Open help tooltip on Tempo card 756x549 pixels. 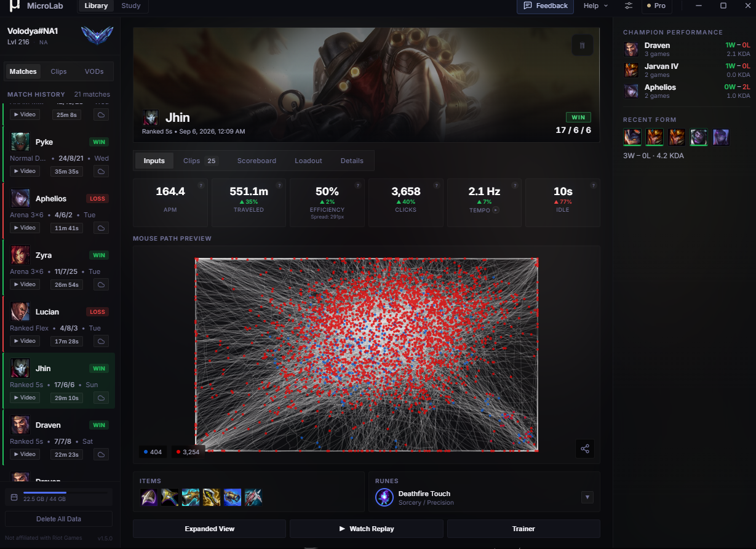pos(514,185)
